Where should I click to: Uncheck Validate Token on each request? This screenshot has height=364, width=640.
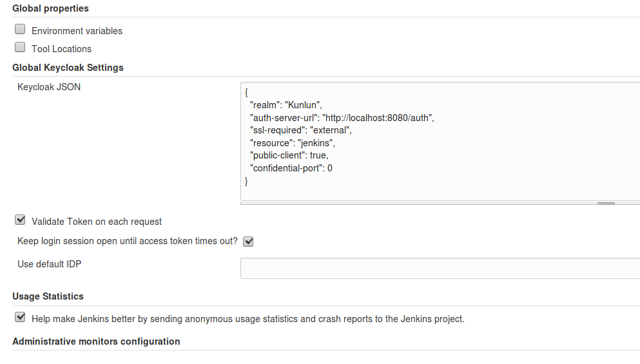(20, 220)
